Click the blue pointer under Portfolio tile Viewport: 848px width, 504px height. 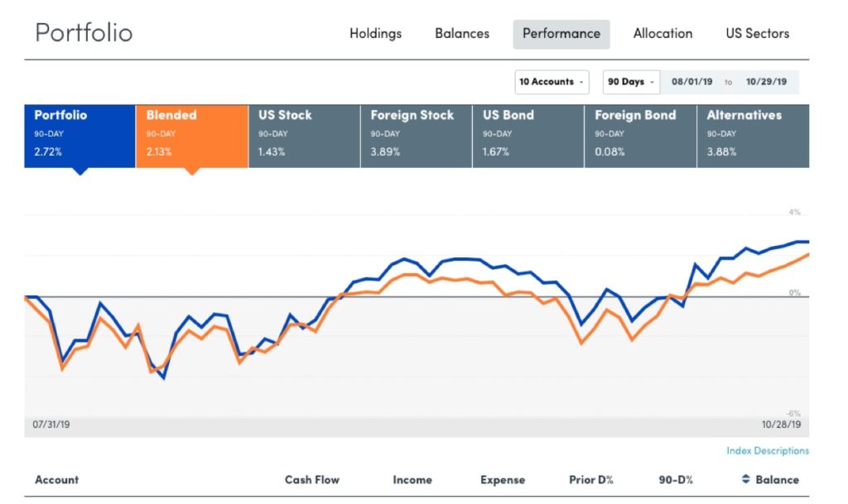tap(80, 171)
